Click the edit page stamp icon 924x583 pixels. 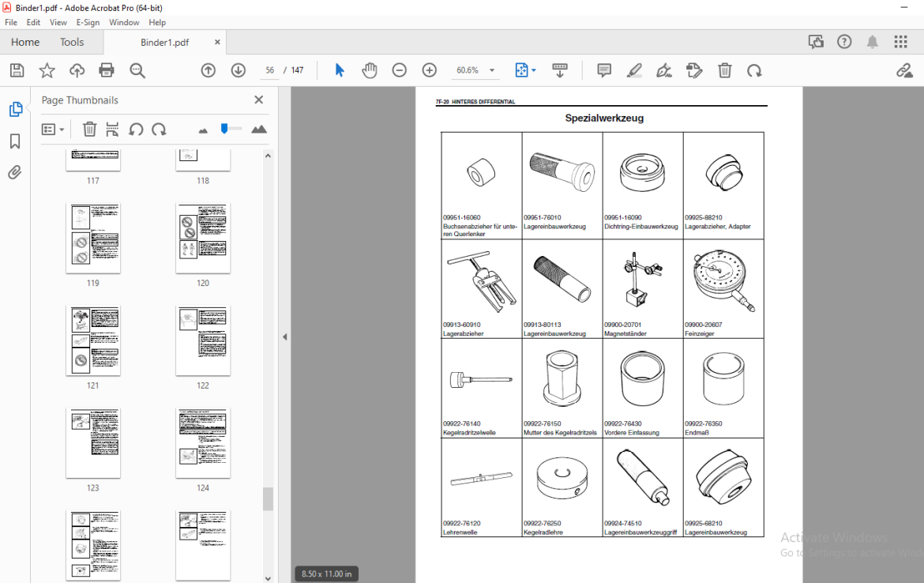(694, 71)
